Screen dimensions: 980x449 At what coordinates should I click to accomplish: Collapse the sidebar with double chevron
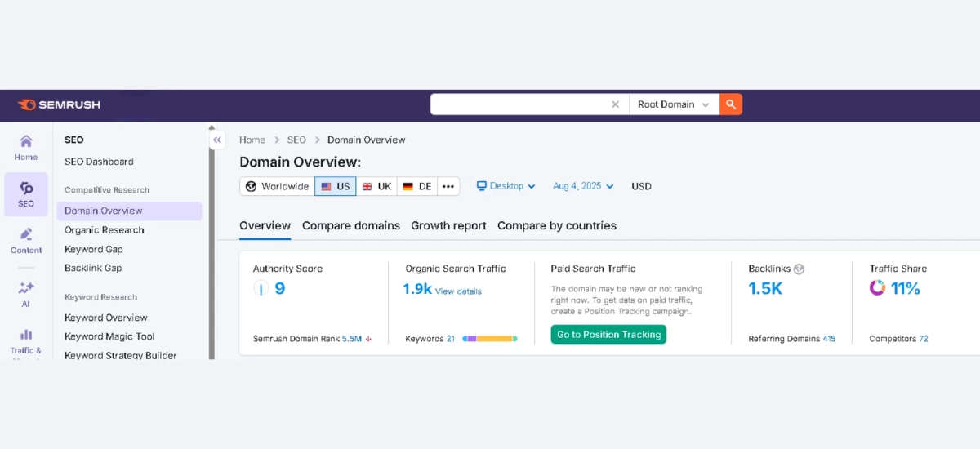[x=217, y=140]
